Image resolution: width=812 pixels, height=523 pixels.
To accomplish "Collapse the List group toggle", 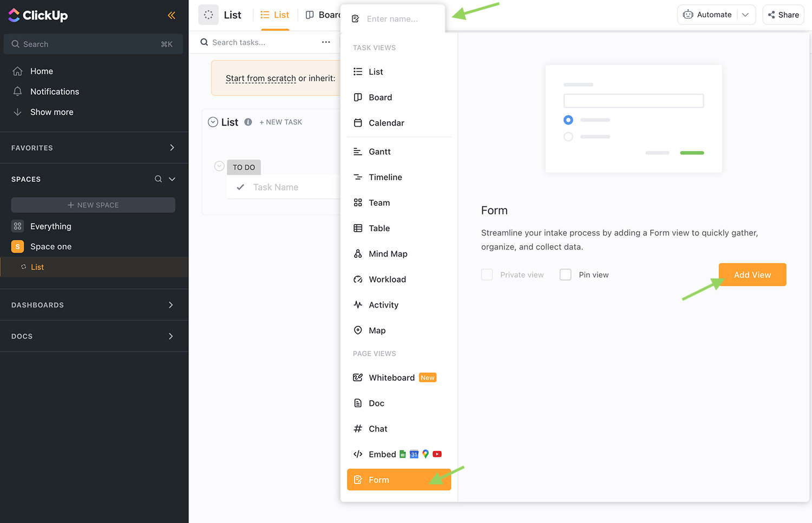I will click(213, 122).
